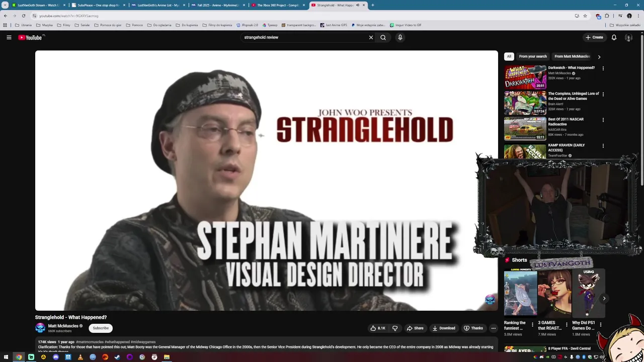Viewport: 644px width, 362px height.
Task: Launch VLC from the taskbar
Action: pyautogui.click(x=80, y=357)
